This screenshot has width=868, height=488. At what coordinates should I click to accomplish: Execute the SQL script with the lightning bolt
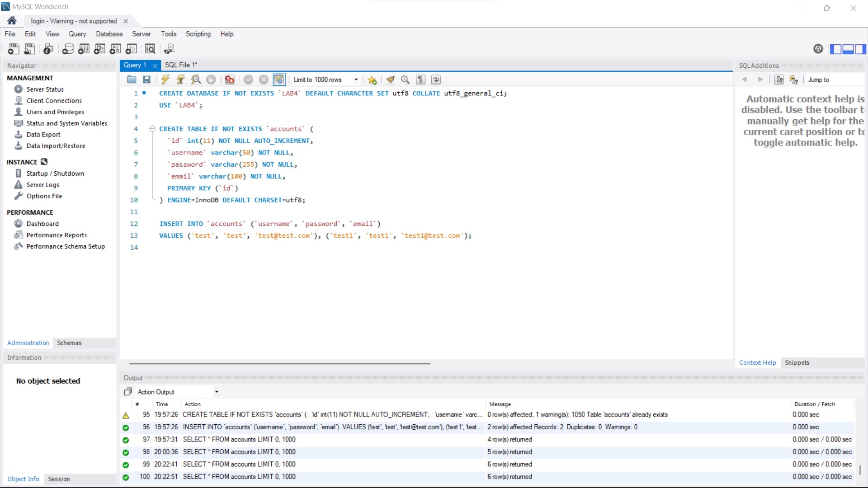[x=165, y=80]
